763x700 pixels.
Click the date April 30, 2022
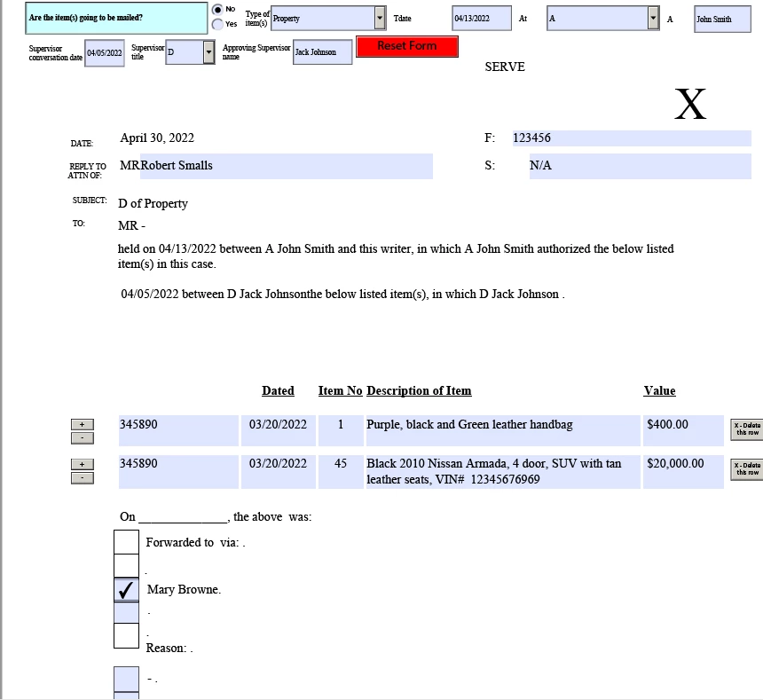[157, 138]
